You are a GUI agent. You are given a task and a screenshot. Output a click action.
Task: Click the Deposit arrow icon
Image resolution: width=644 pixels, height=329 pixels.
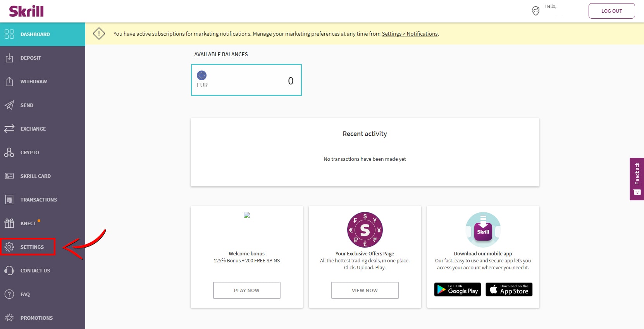tap(9, 58)
